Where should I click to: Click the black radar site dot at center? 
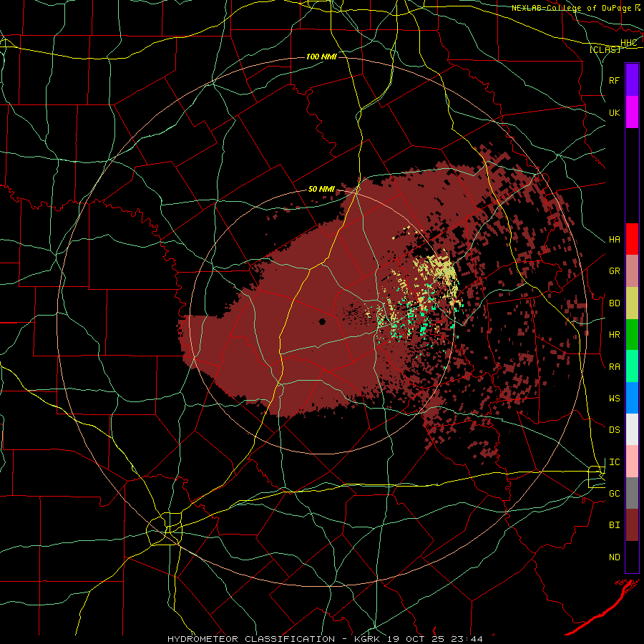(x=323, y=321)
